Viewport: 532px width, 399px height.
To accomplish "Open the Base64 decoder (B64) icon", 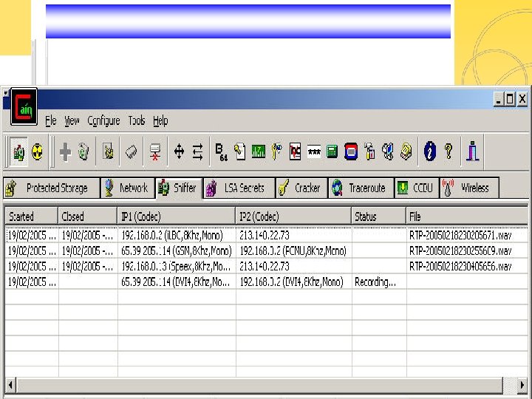I will 221,151.
